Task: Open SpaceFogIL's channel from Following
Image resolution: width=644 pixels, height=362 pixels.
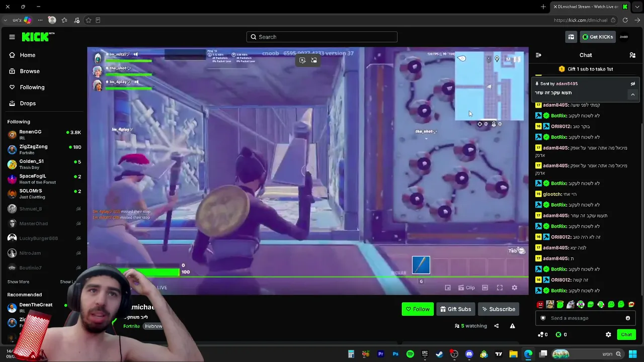Action: tap(44, 178)
